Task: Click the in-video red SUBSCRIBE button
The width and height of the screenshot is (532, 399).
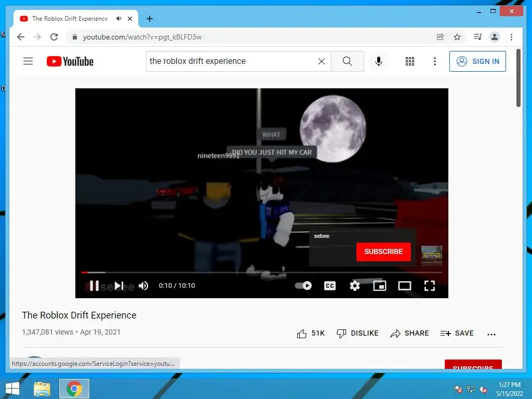Action: click(x=383, y=252)
